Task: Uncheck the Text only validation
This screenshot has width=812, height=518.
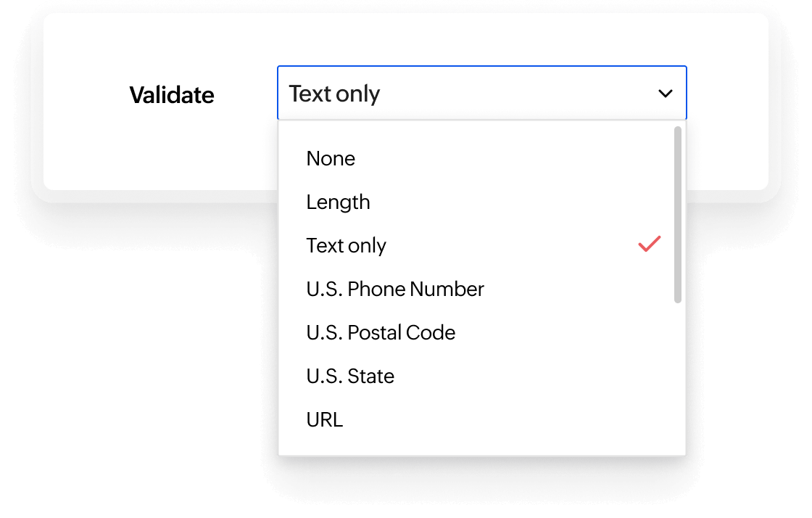Action: [346, 244]
